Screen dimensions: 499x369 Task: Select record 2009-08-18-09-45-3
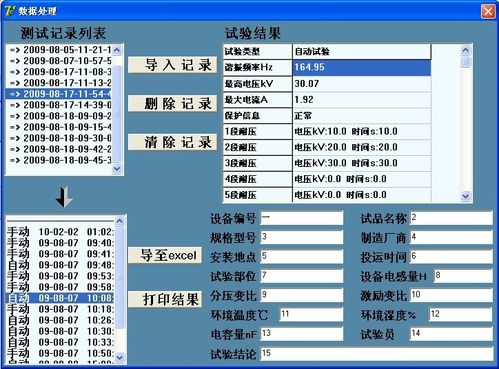(59, 160)
